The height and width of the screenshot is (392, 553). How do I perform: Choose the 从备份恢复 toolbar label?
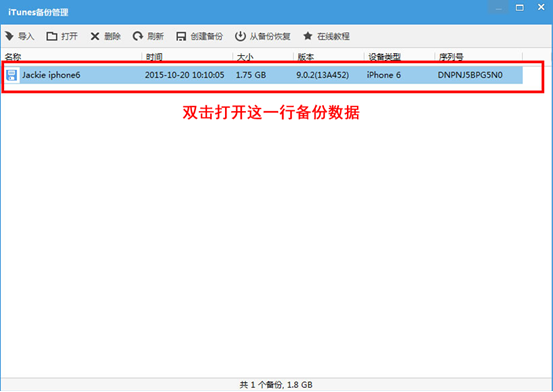click(270, 36)
